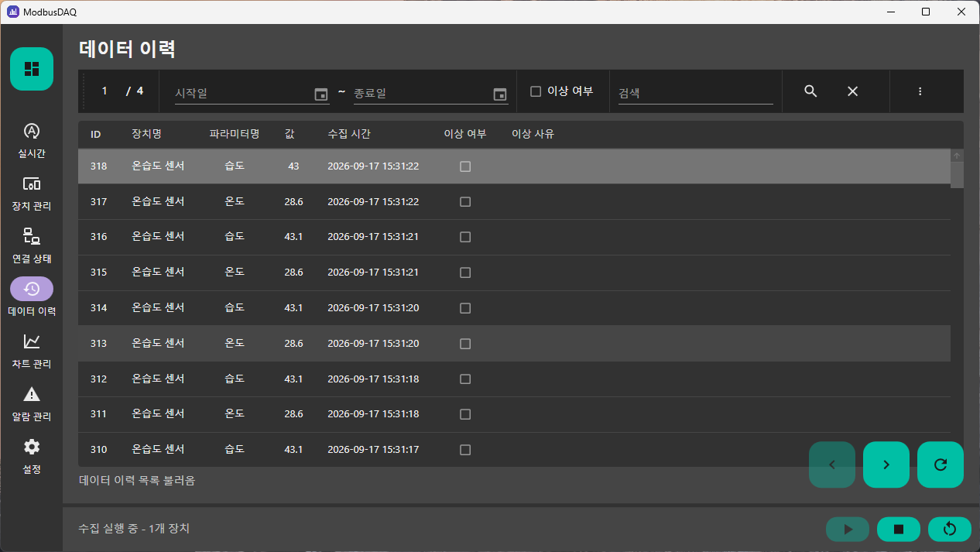Start collection with the play button

coord(848,530)
